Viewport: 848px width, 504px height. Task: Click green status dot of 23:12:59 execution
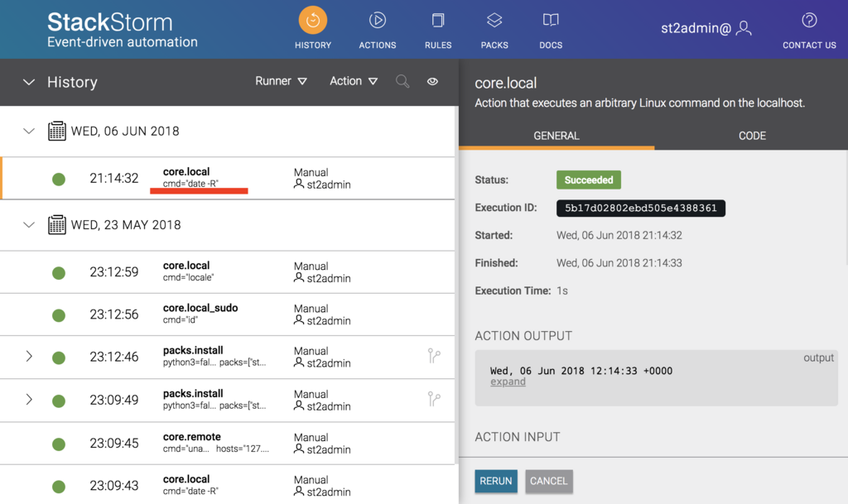coord(59,273)
